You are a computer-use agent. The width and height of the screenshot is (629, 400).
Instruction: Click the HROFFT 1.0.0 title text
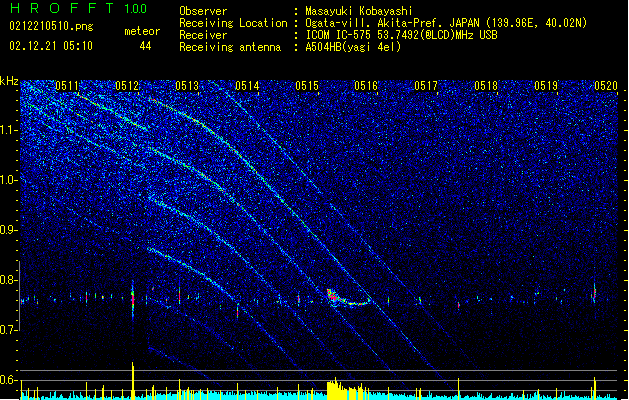(79, 8)
